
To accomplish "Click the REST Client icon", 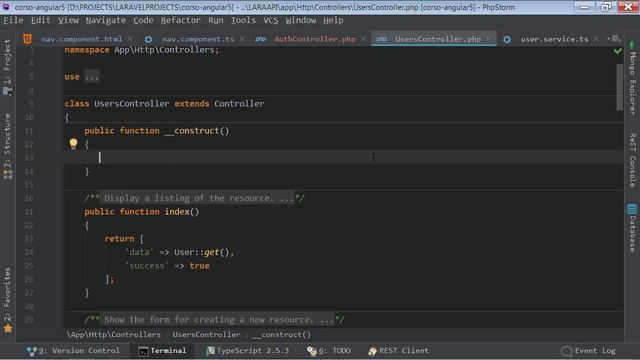I will tap(372, 351).
